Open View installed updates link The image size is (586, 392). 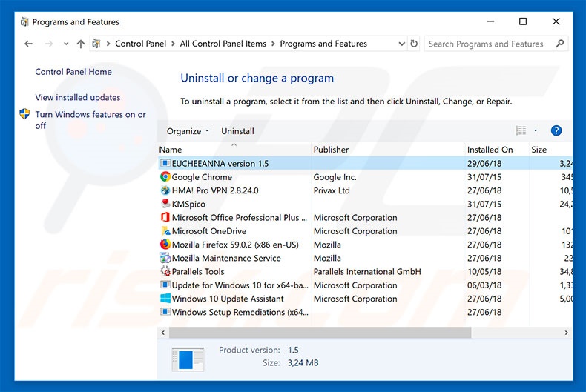coord(78,97)
